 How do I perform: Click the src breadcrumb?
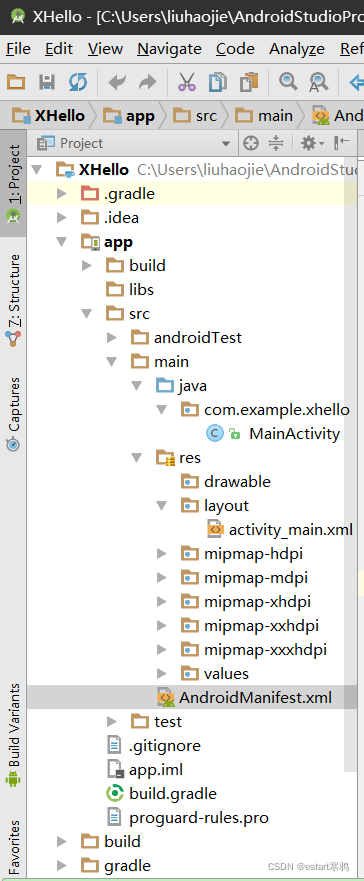point(196,116)
